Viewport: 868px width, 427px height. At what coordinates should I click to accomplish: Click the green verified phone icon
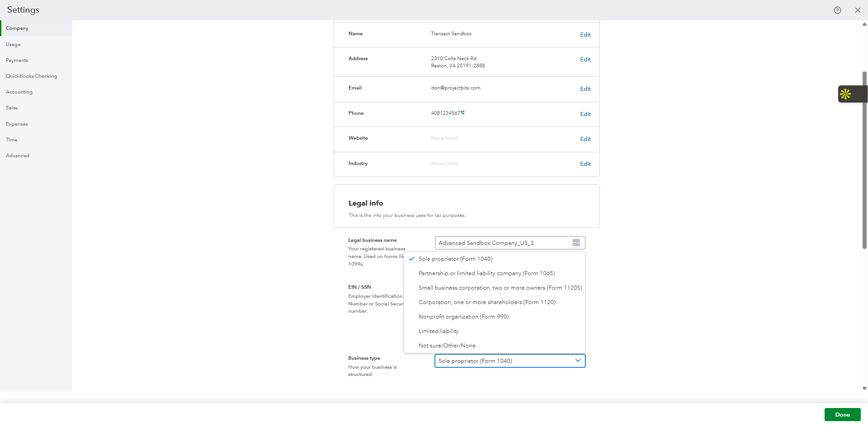pyautogui.click(x=463, y=112)
